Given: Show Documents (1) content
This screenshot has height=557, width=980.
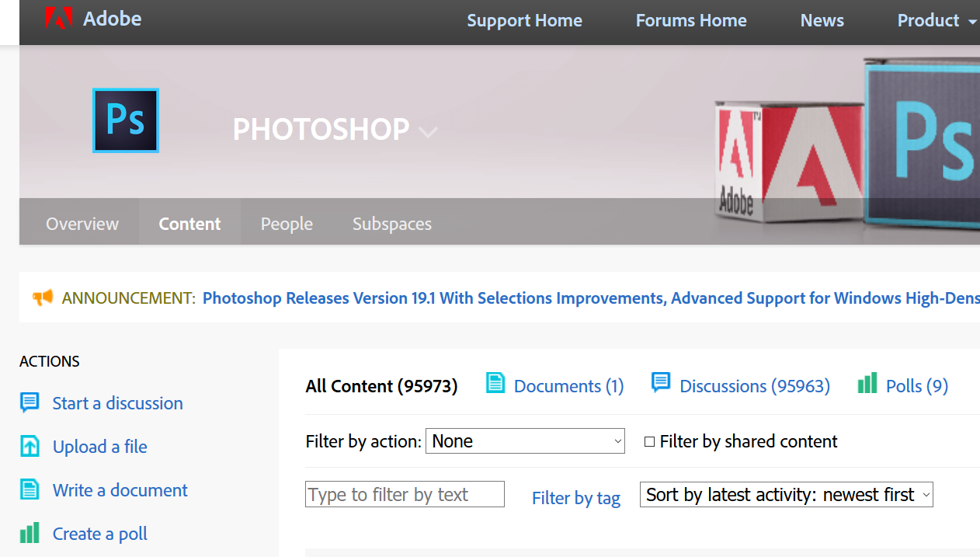Looking at the screenshot, I should pyautogui.click(x=569, y=386).
